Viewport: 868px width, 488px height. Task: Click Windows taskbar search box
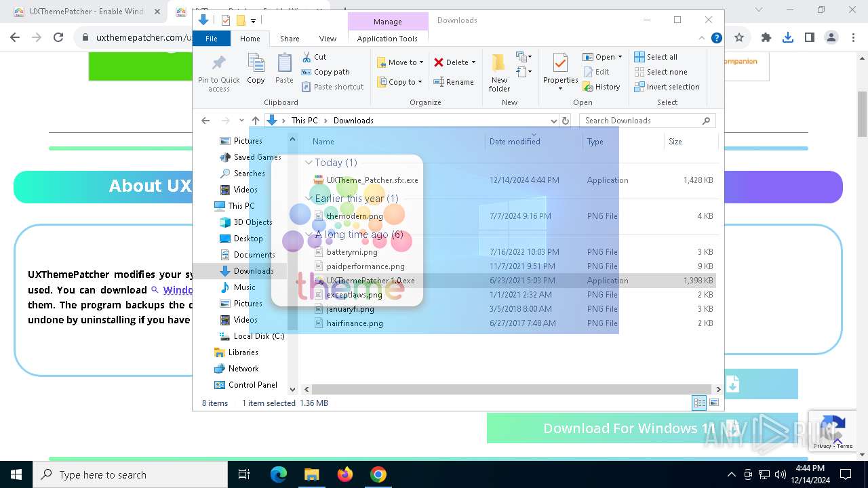(x=130, y=474)
